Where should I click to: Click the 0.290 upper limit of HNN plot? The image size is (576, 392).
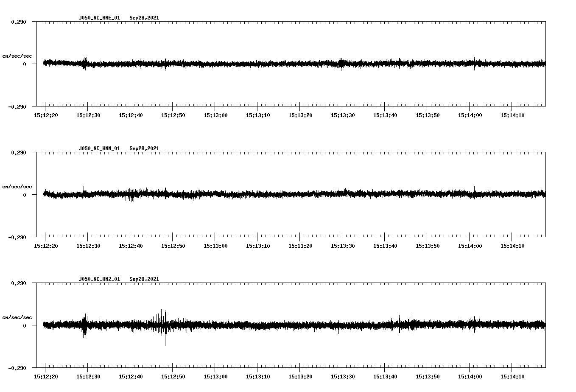(19, 152)
